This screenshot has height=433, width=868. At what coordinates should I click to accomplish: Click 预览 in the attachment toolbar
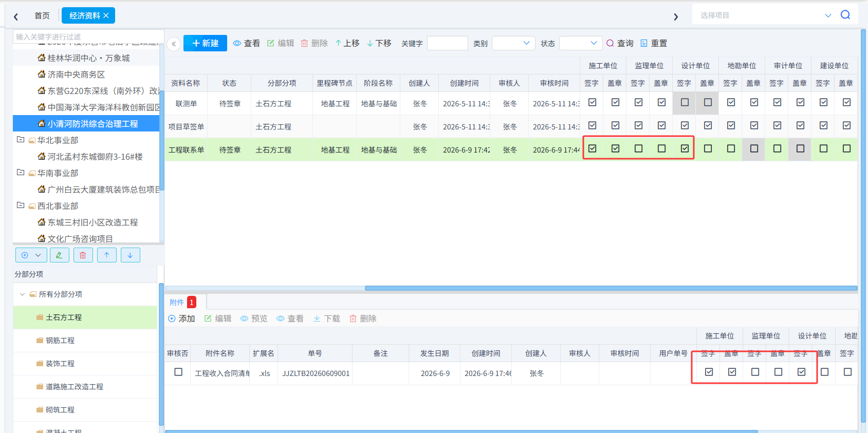click(x=254, y=319)
